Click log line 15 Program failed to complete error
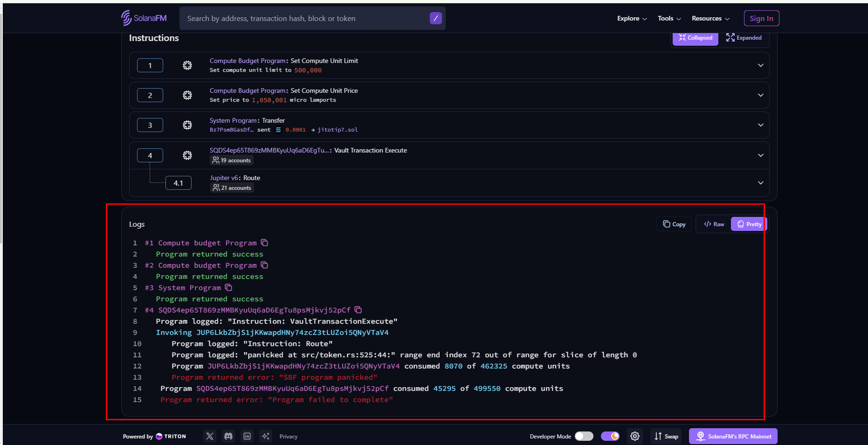Screen dimensions: 868x445 (277, 400)
